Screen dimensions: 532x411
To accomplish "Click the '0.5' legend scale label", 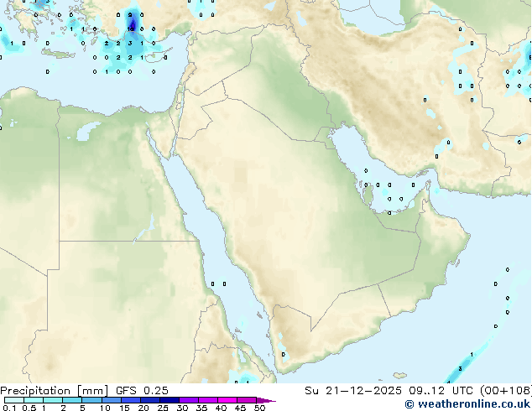I will pos(29,408).
